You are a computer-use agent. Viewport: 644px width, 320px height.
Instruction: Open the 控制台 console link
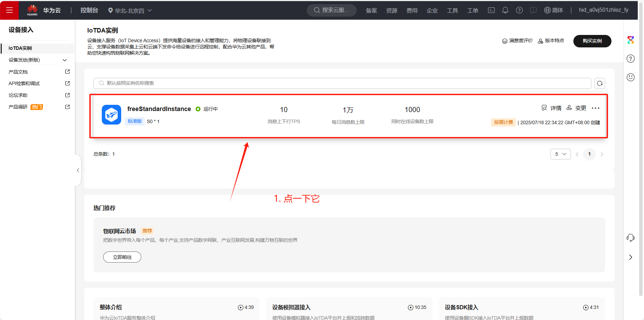click(x=89, y=10)
